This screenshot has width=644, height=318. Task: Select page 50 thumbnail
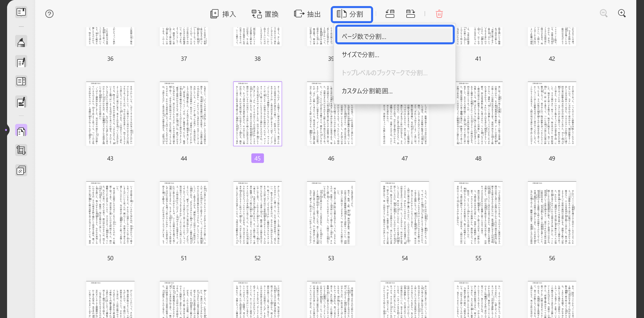pos(110,214)
